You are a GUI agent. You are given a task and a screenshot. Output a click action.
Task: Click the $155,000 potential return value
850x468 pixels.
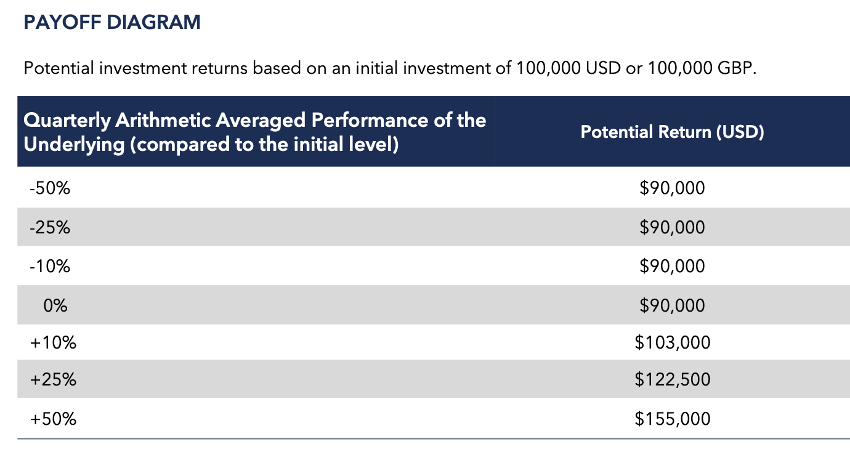pos(672,419)
